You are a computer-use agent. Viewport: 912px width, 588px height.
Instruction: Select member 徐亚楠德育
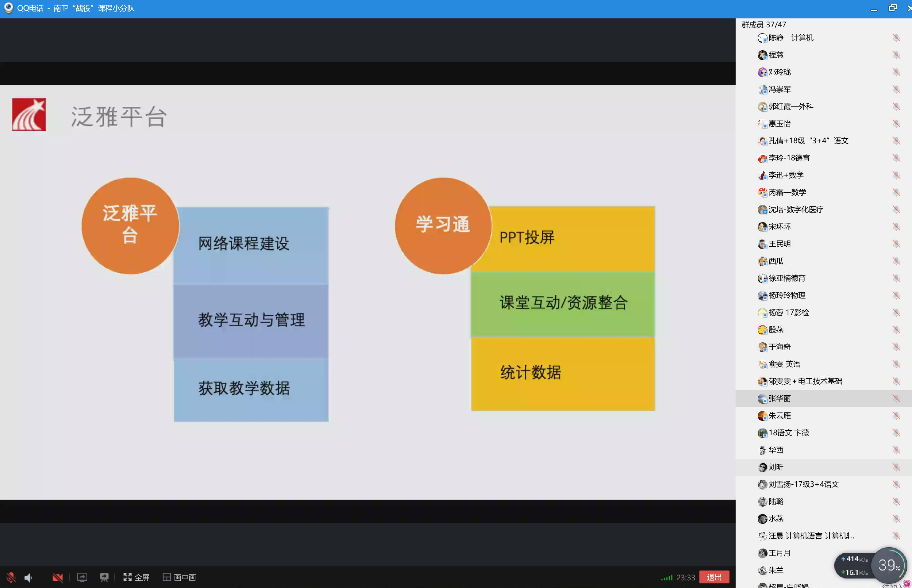click(823, 278)
